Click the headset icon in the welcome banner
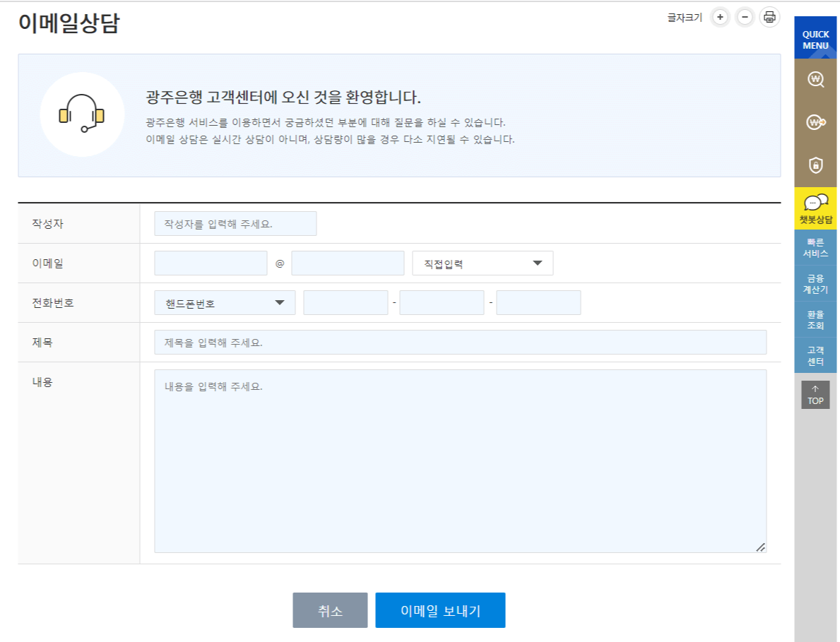 click(82, 113)
